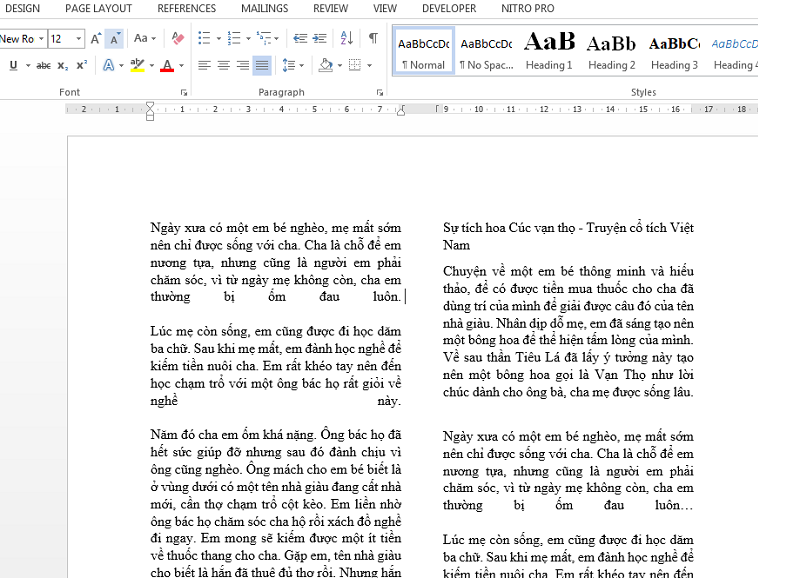Show paragraph marks and hidden symbols

point(373,38)
